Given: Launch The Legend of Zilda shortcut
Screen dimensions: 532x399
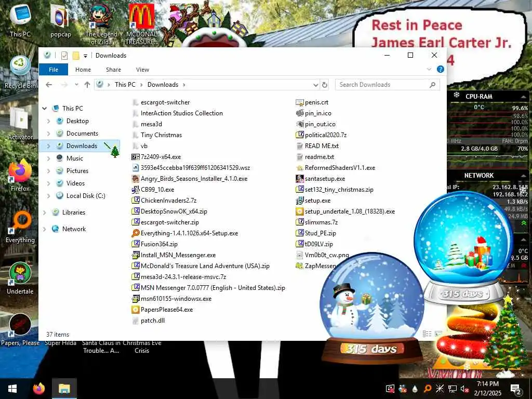Looking at the screenshot, I should pos(101,24).
